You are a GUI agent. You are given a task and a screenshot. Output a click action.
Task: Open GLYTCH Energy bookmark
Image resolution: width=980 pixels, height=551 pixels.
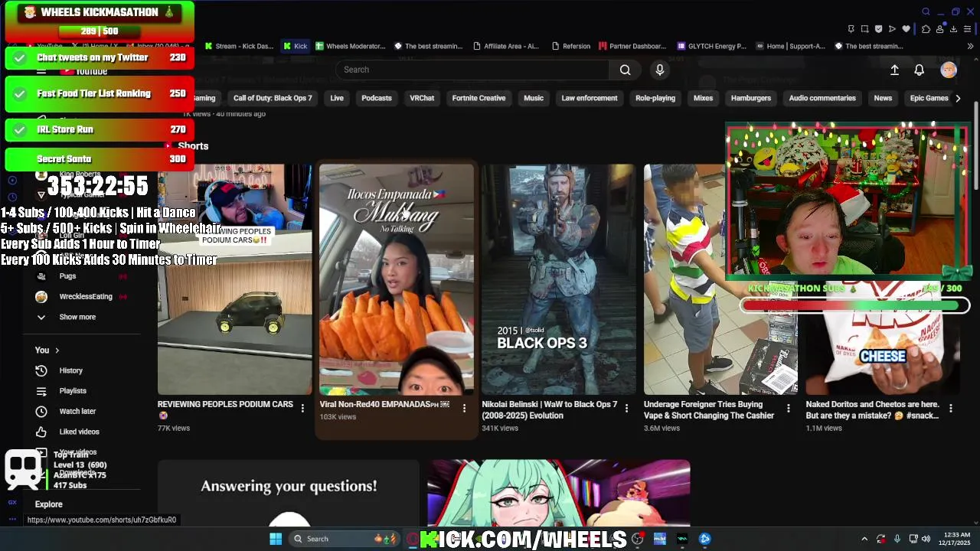click(712, 46)
